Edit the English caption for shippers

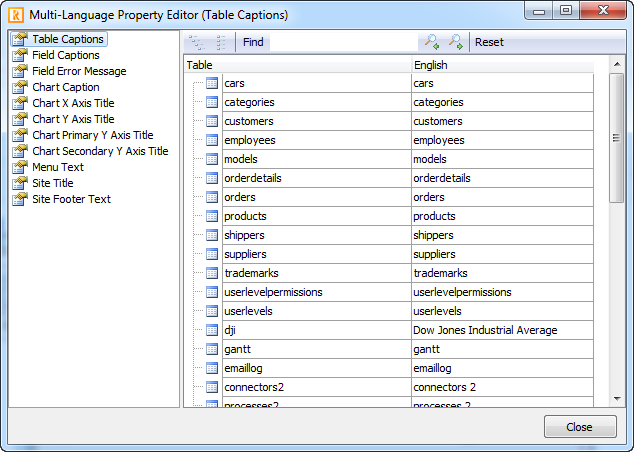(x=502, y=235)
